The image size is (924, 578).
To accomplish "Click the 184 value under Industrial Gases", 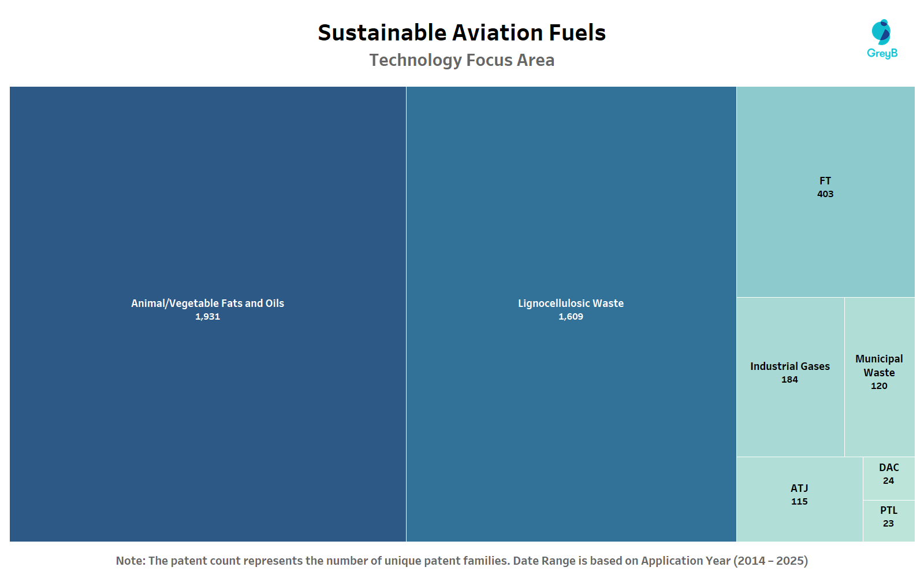I will 789,380.
